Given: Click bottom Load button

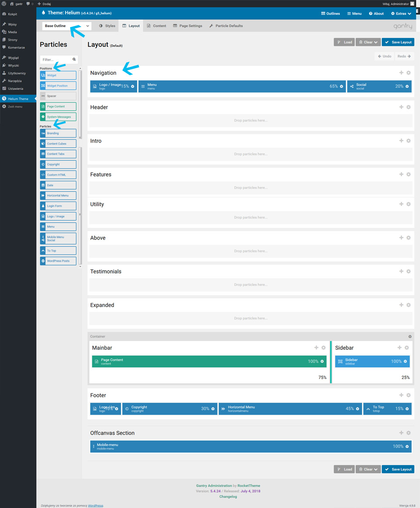Looking at the screenshot, I should tap(344, 469).
